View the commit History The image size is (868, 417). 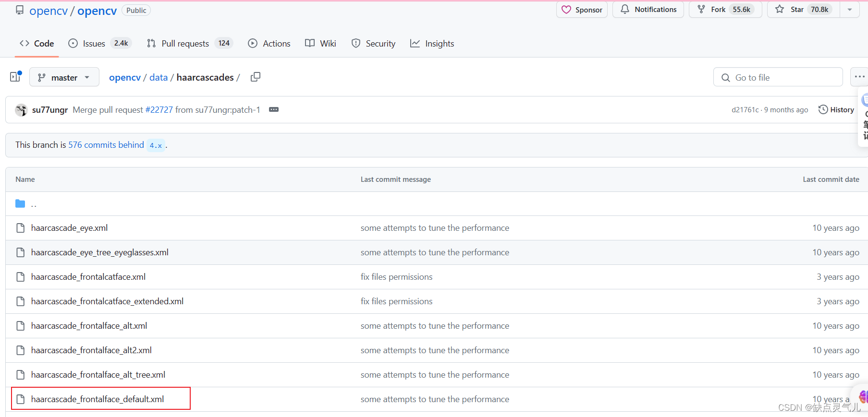coord(836,110)
